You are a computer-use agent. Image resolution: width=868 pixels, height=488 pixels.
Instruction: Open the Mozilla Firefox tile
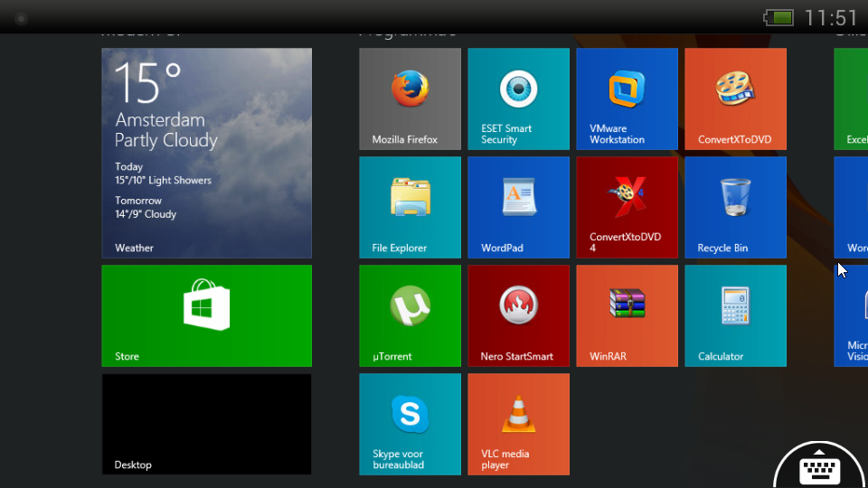[x=410, y=99]
